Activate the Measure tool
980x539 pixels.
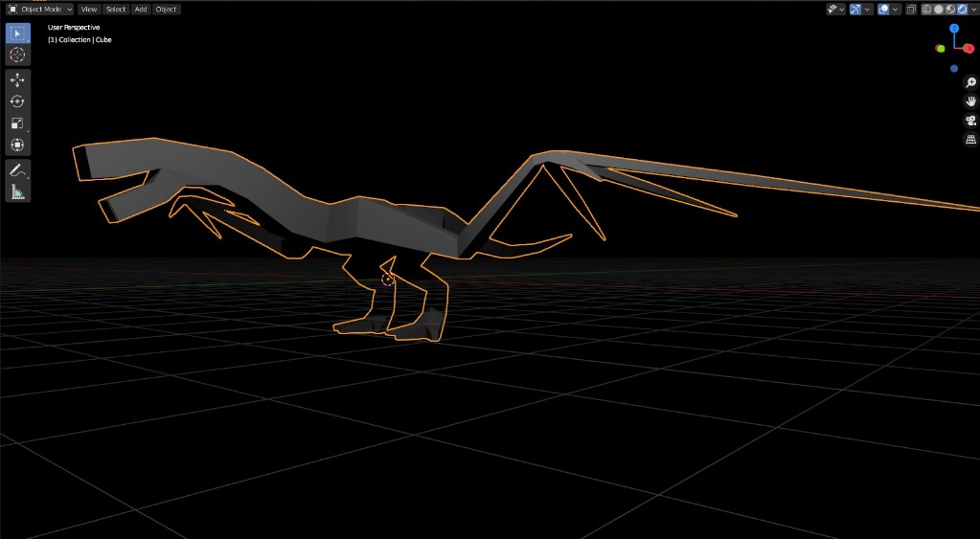click(x=17, y=192)
